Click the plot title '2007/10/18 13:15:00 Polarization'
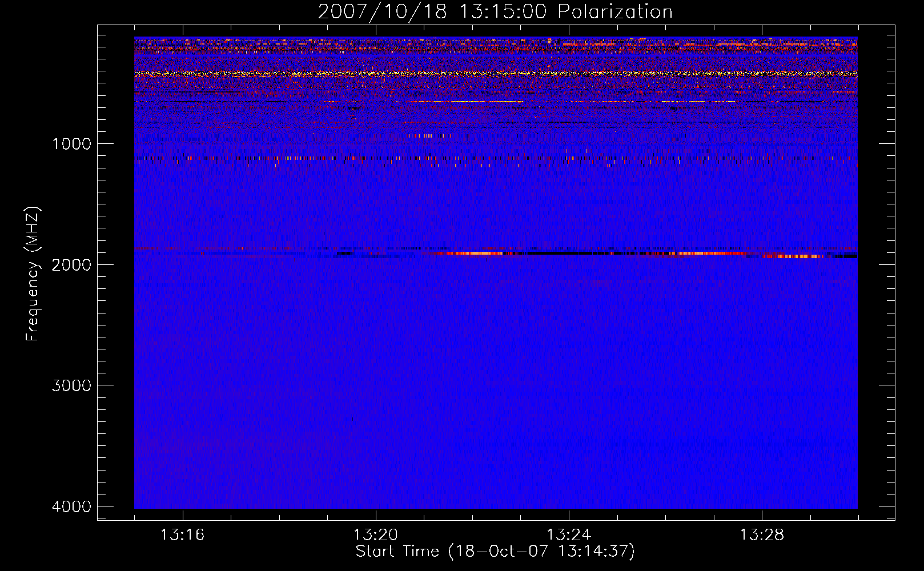 (x=495, y=12)
